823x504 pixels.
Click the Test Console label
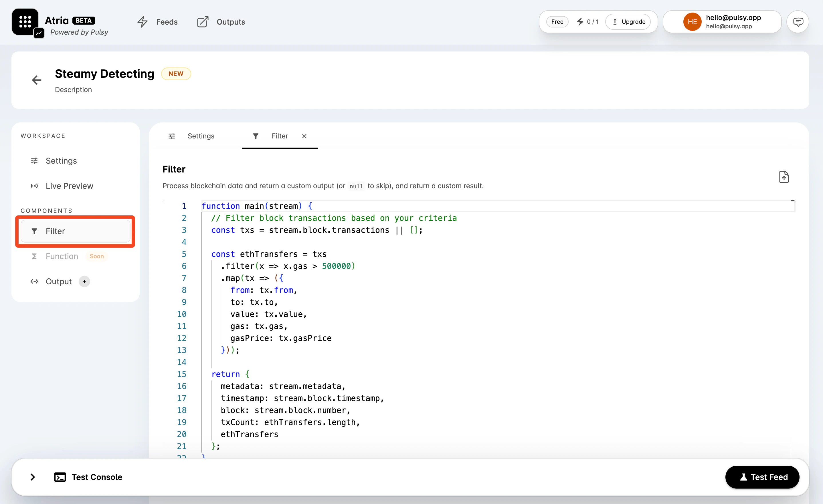[97, 477]
